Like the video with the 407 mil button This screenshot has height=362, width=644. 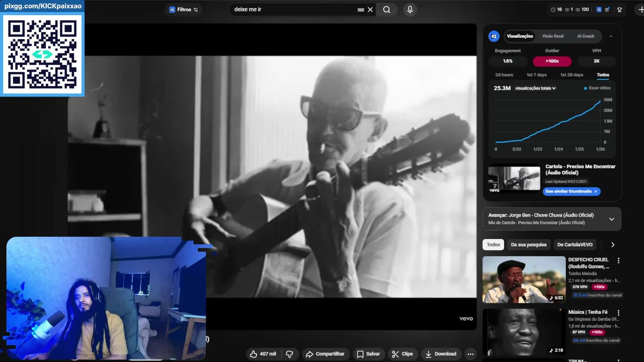(263, 354)
